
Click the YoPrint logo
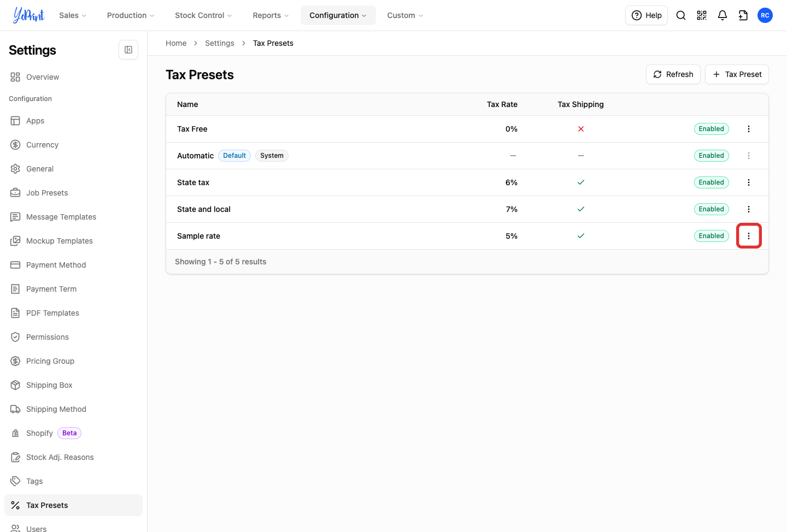pos(29,15)
